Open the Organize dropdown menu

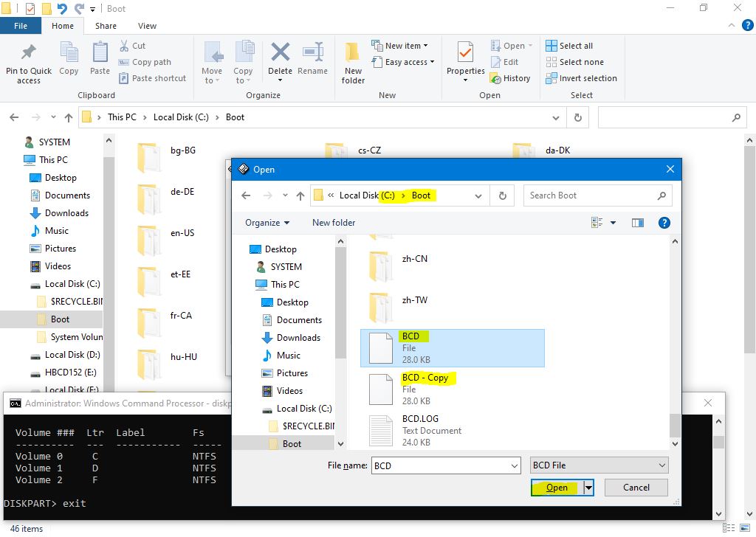click(267, 222)
